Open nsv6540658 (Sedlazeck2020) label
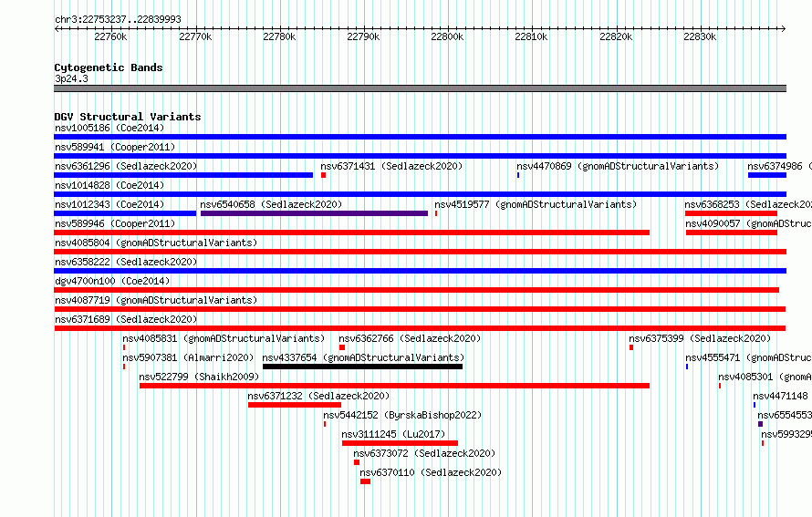Image resolution: width=812 pixels, height=517 pixels. 271,204
